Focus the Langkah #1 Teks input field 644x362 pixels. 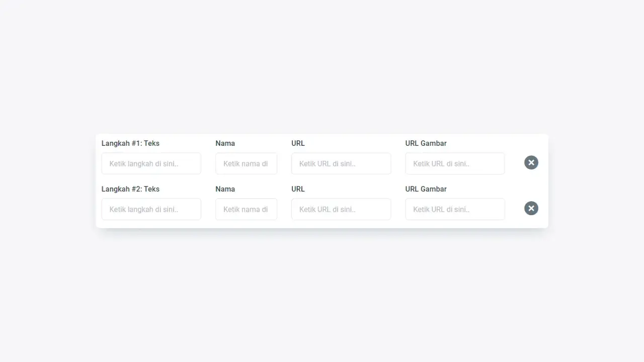coord(151,163)
